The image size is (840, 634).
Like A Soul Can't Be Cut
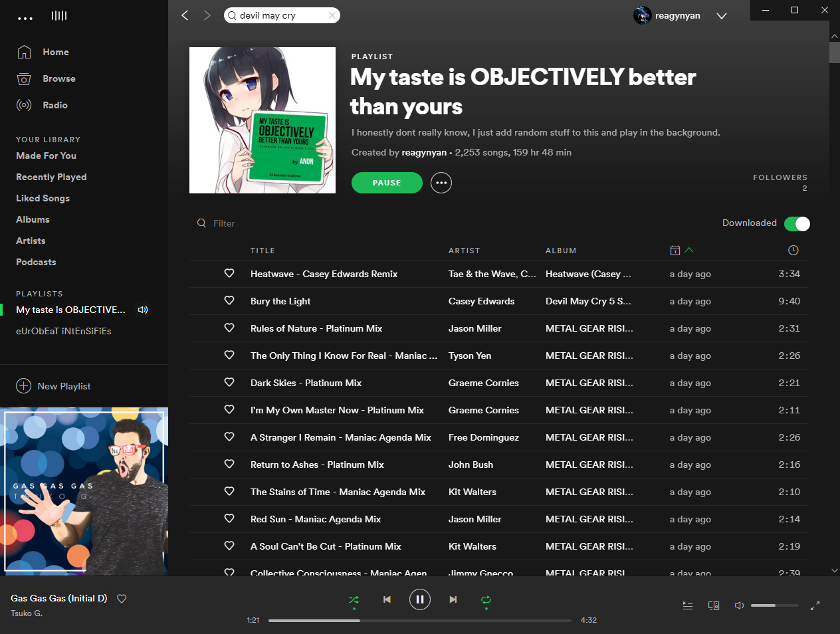tap(229, 546)
